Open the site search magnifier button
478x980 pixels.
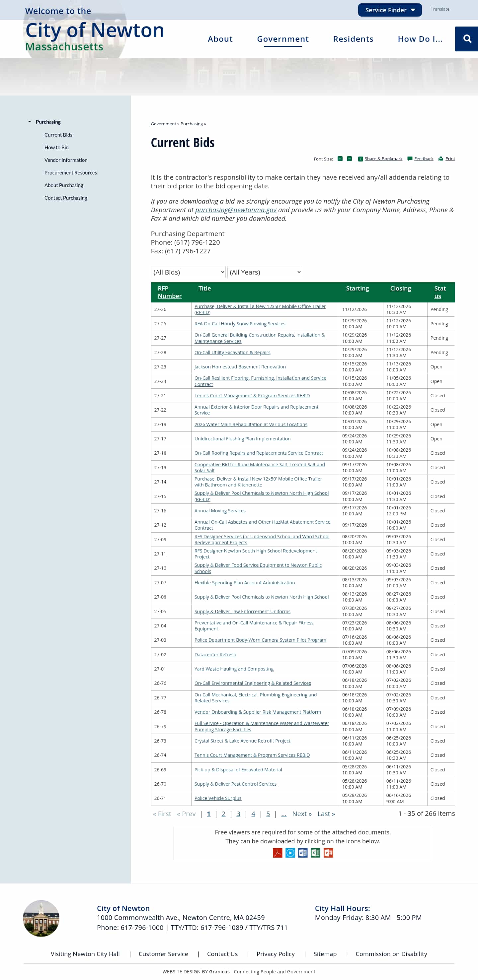467,39
